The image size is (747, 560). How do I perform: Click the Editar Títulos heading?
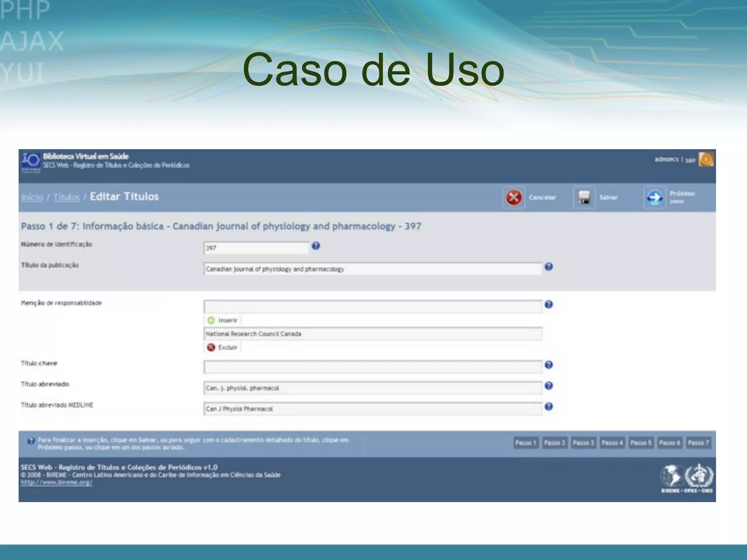(124, 197)
